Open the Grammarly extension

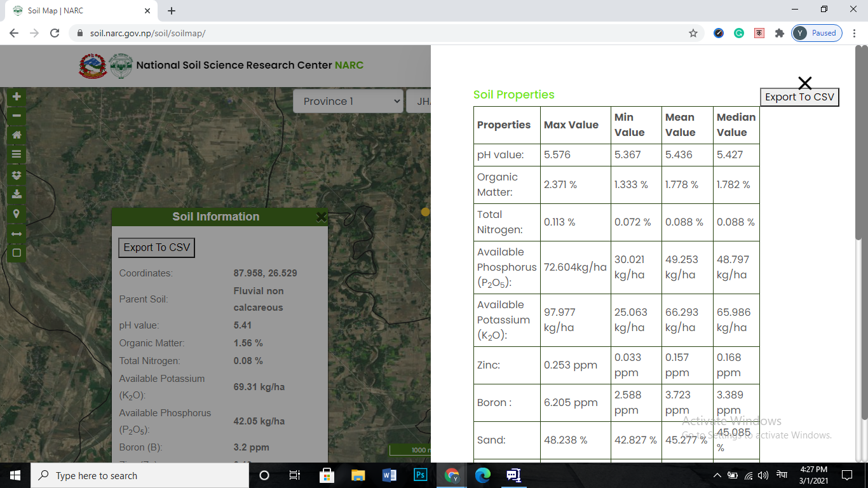coord(739,33)
